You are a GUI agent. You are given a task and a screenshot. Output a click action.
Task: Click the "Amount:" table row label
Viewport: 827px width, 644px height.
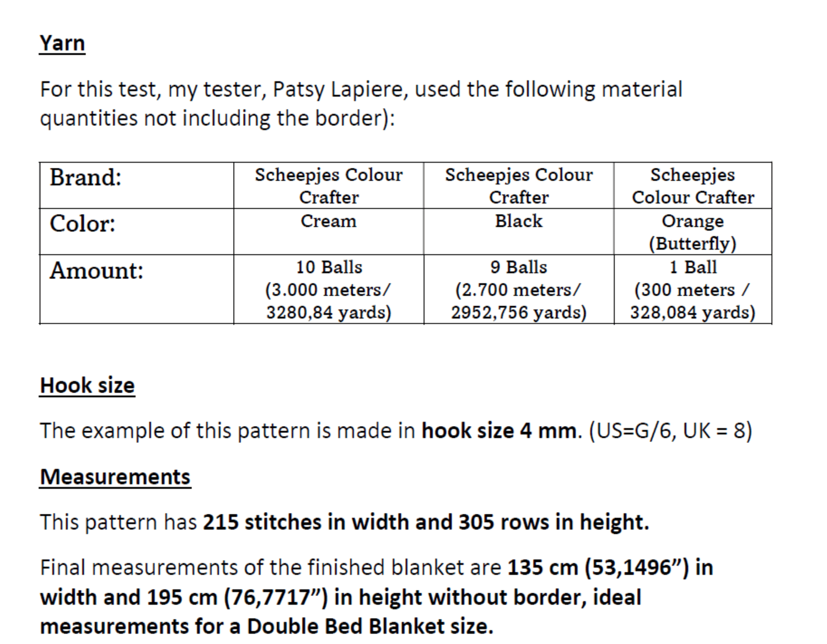click(x=96, y=271)
